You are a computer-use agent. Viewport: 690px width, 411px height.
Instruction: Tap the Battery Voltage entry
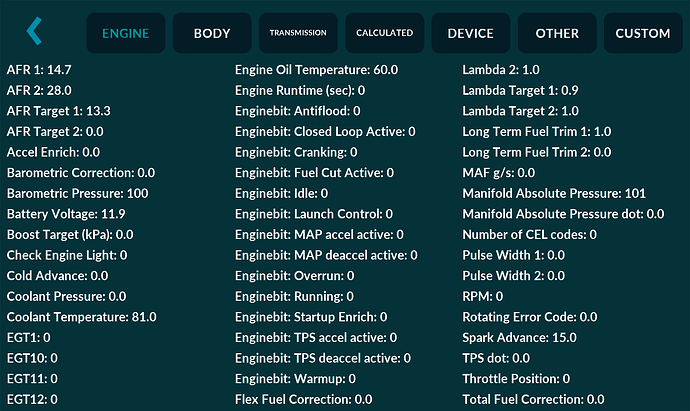(x=66, y=214)
